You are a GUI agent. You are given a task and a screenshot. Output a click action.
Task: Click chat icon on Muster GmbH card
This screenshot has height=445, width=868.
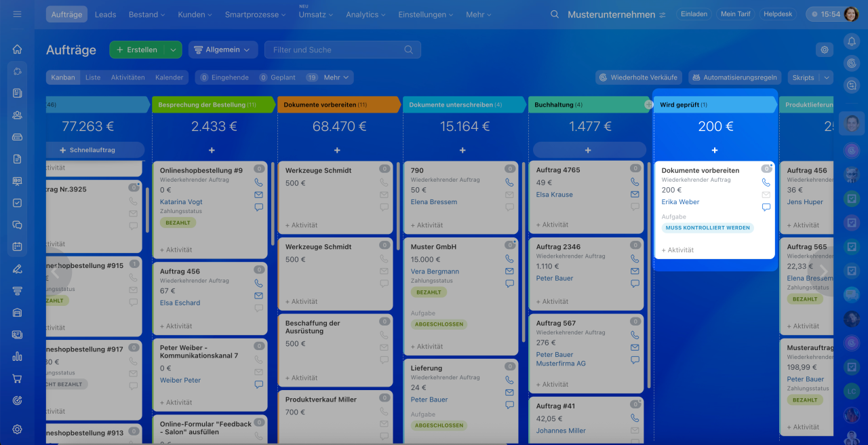(x=509, y=284)
